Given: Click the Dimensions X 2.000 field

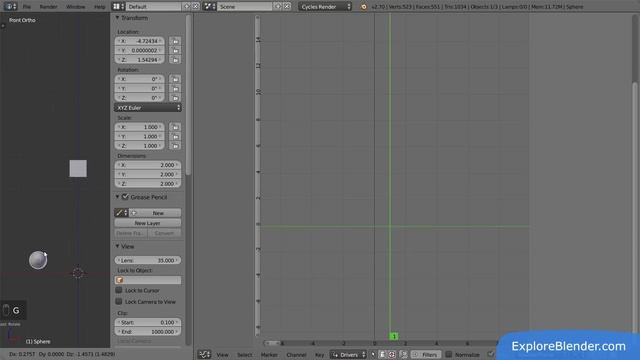Looking at the screenshot, I should point(148,165).
